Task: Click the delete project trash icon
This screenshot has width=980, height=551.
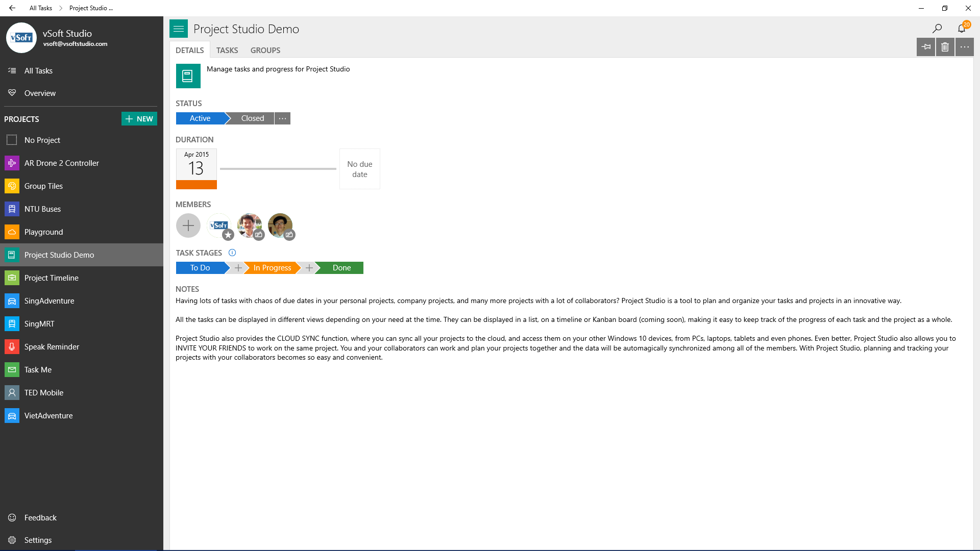Action: 945,47
